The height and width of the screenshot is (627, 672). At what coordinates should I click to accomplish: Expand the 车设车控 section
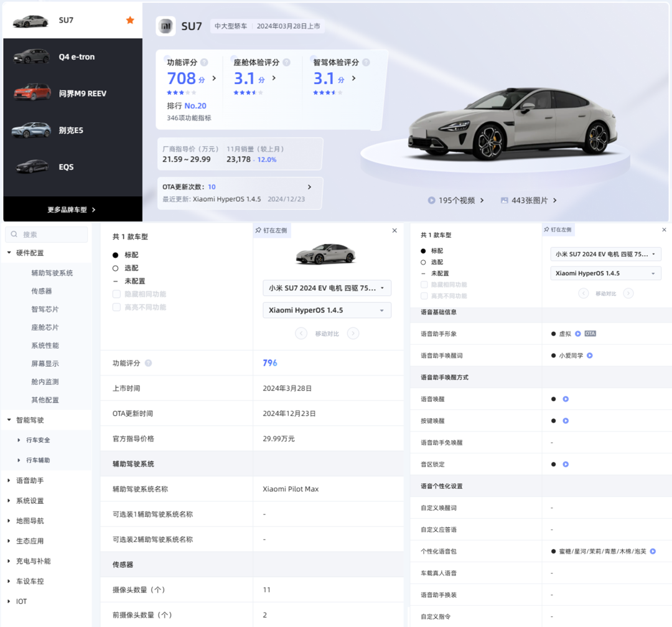tap(9, 581)
